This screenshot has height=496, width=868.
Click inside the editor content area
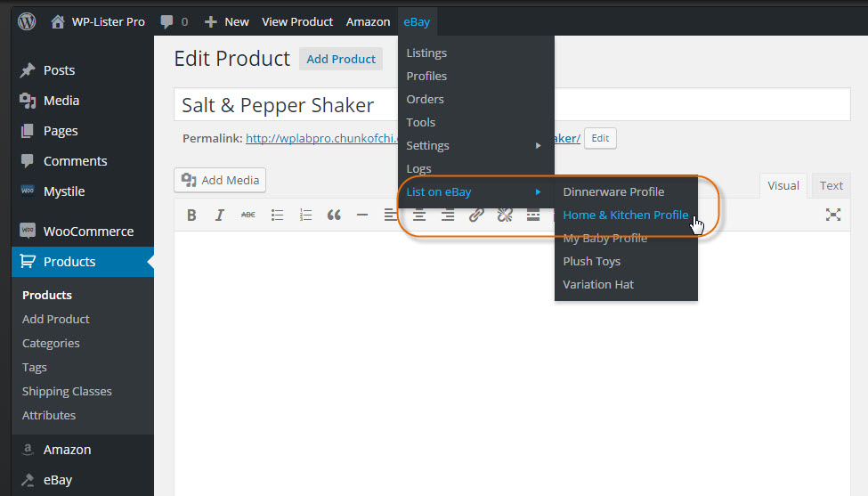pyautogui.click(x=512, y=363)
